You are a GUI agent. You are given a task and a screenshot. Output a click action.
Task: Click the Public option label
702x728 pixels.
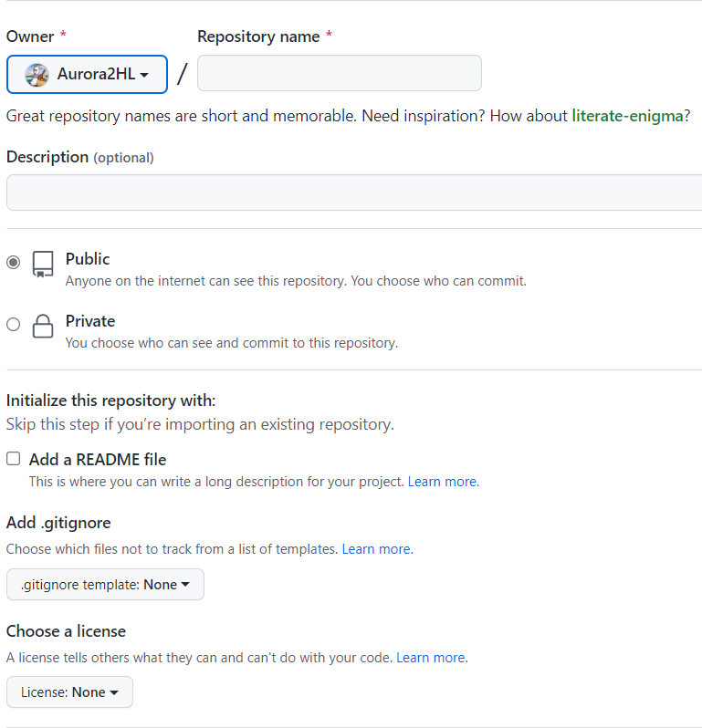(x=88, y=259)
